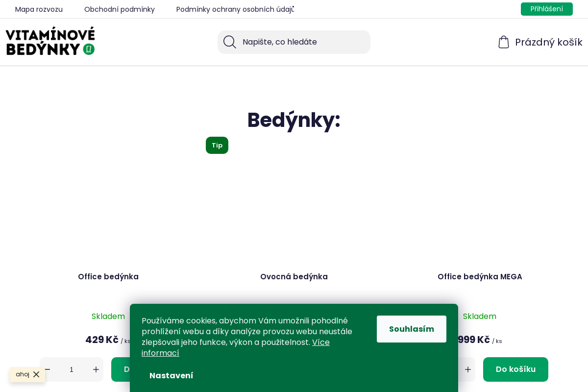Click the Prázdný košík text

pyautogui.click(x=548, y=42)
